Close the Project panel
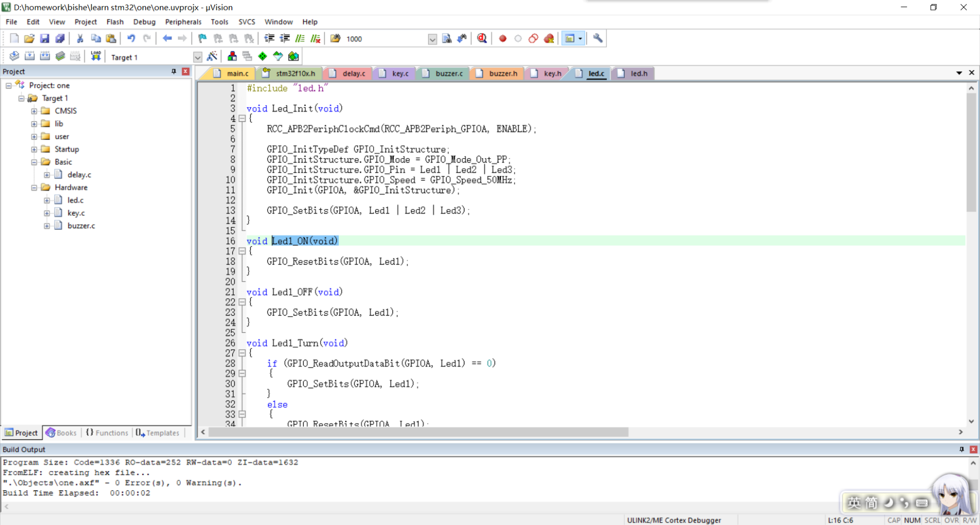 (185, 71)
